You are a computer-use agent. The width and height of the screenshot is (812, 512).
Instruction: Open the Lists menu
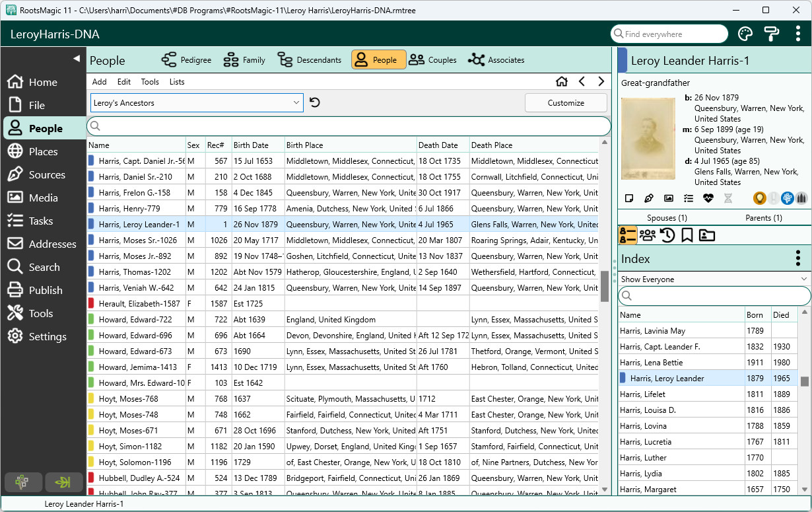tap(177, 82)
